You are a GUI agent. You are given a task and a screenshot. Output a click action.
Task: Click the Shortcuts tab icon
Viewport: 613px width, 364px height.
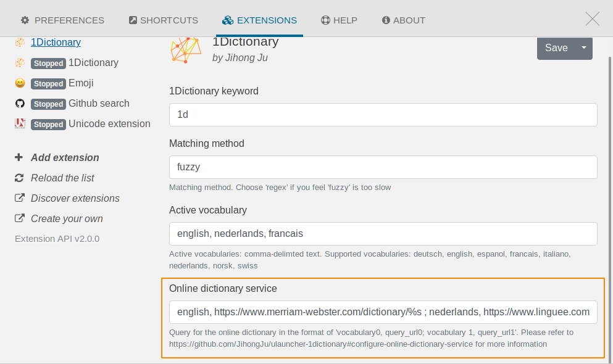[x=133, y=20]
